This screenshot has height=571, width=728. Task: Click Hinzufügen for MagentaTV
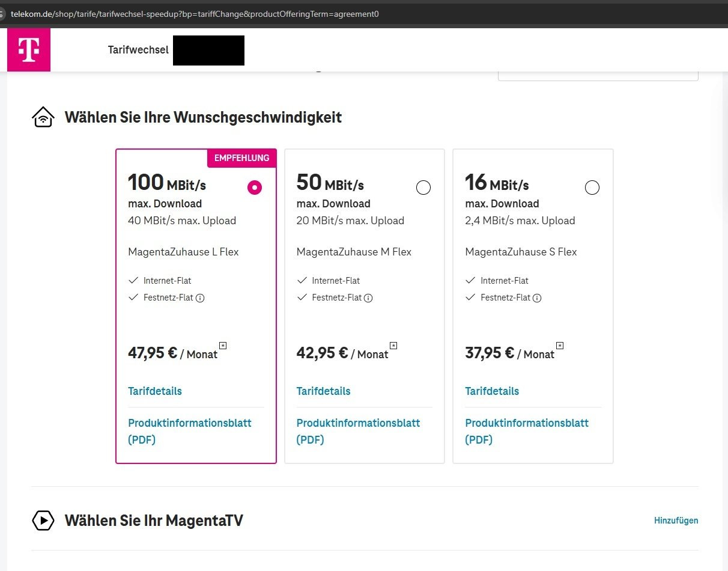pos(676,521)
